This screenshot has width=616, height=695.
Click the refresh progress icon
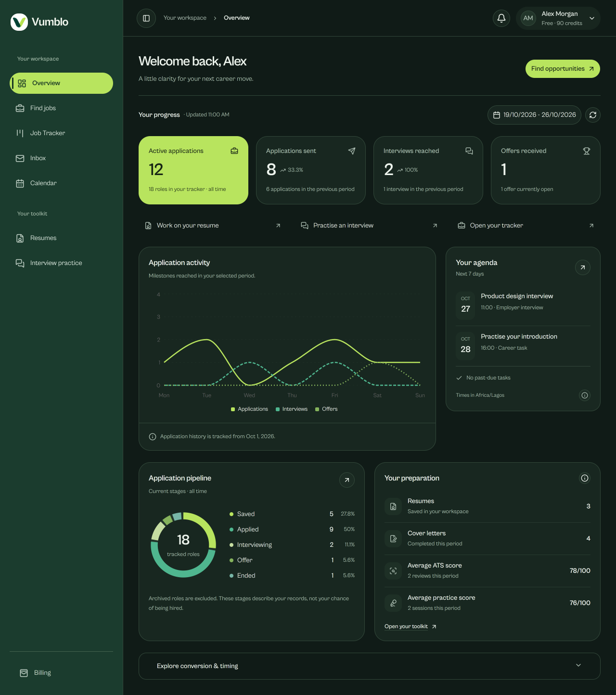(593, 115)
